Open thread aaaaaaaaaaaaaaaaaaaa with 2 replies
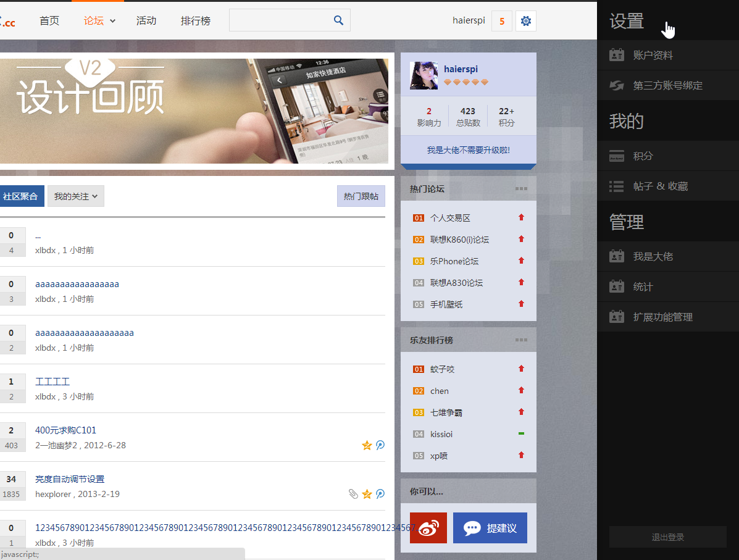Viewport: 739px width, 560px height. (85, 333)
